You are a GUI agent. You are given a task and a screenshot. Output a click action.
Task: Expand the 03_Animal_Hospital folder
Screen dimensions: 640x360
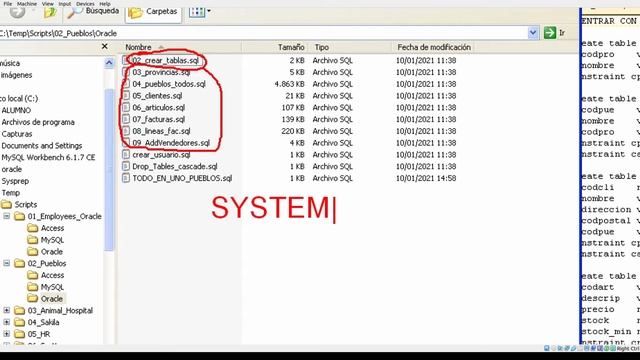coord(7,311)
